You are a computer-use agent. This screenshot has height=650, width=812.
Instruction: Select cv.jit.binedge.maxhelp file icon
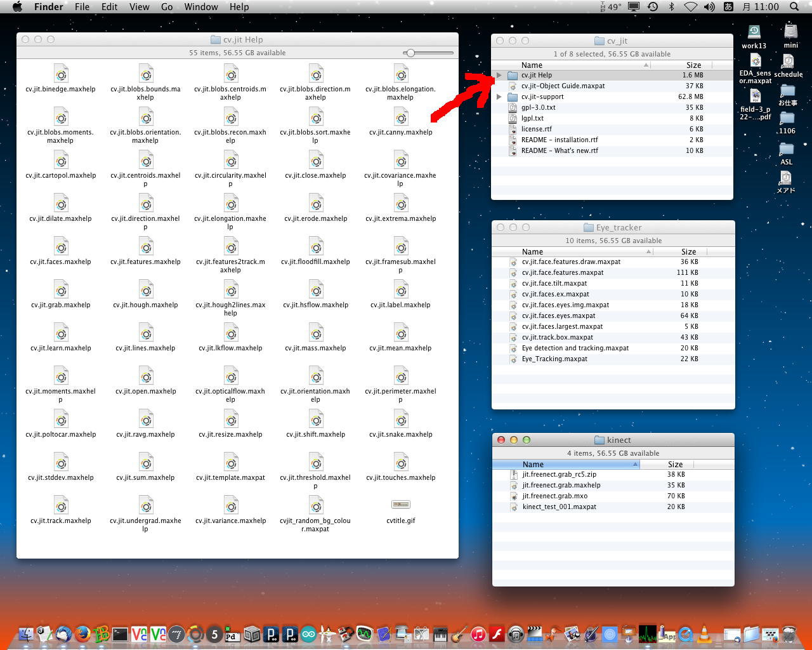(61, 74)
